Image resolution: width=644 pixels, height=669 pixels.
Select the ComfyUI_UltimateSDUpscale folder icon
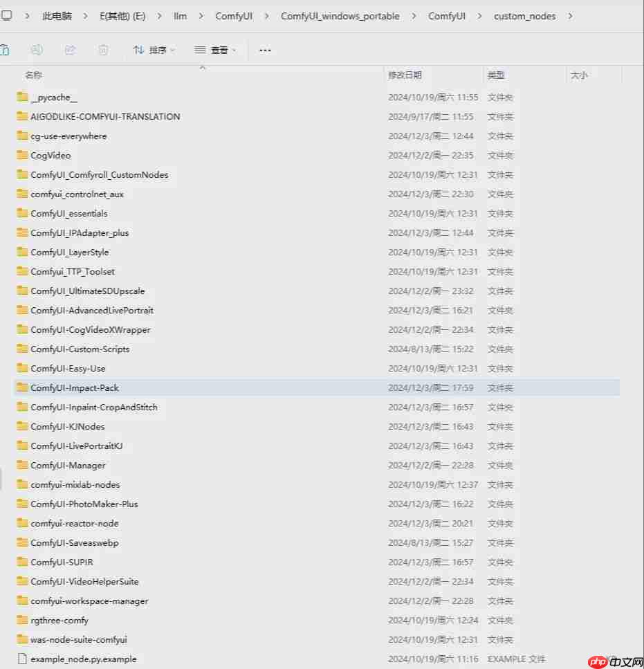coord(22,291)
